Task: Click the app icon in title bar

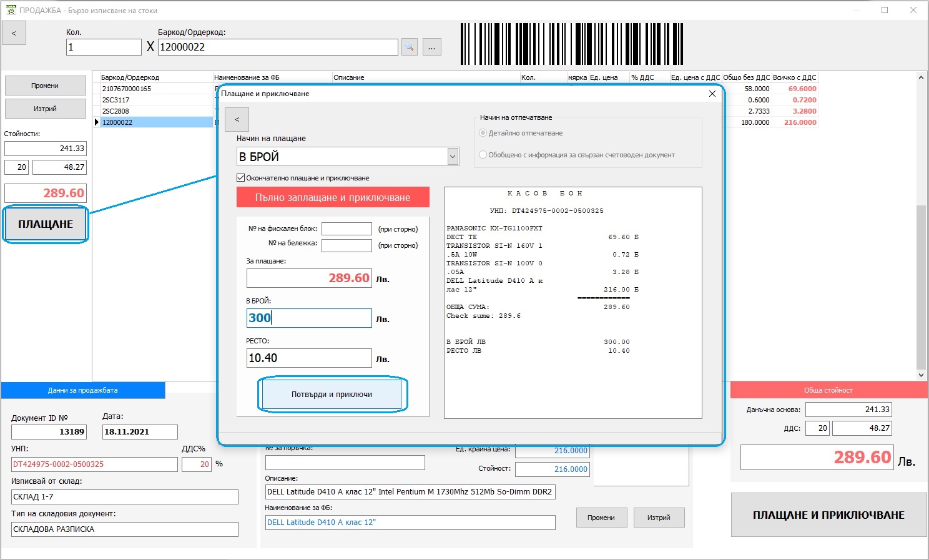Action: click(10, 10)
